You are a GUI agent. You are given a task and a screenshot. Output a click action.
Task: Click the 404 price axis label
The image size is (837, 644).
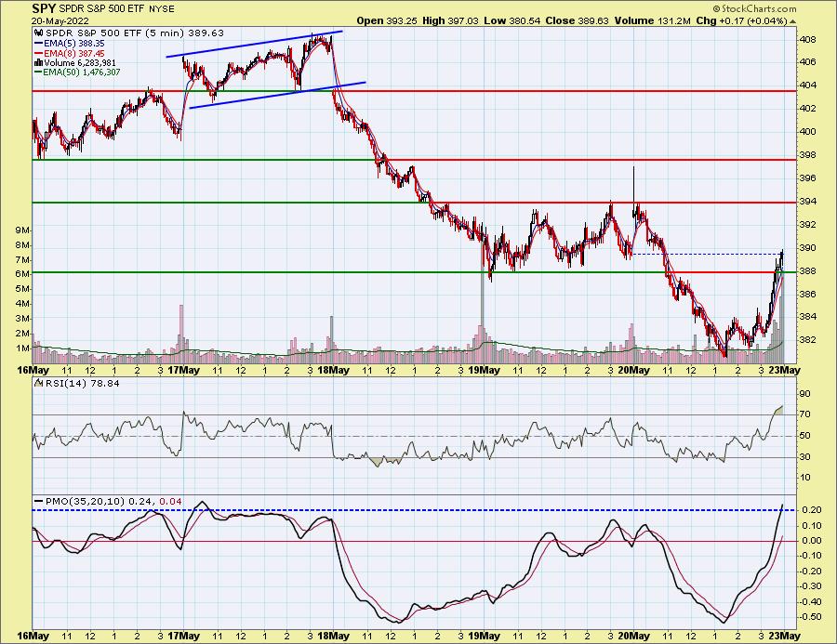[807, 85]
